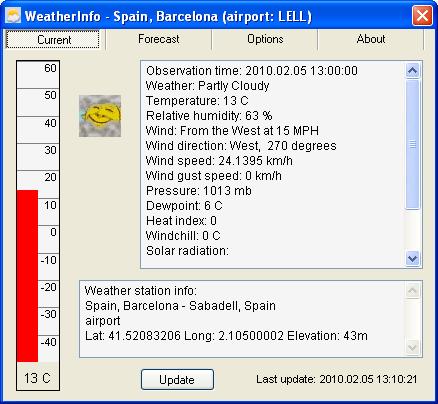Click the Lat/Long/Elevation line
438x404 pixels.
tap(226, 336)
